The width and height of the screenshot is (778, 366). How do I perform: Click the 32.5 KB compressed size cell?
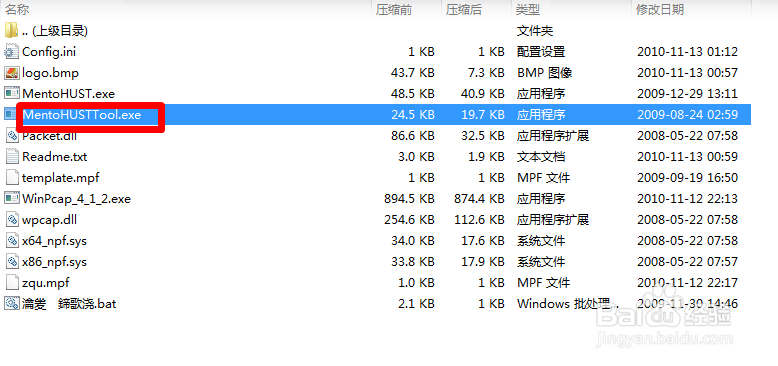click(x=483, y=136)
